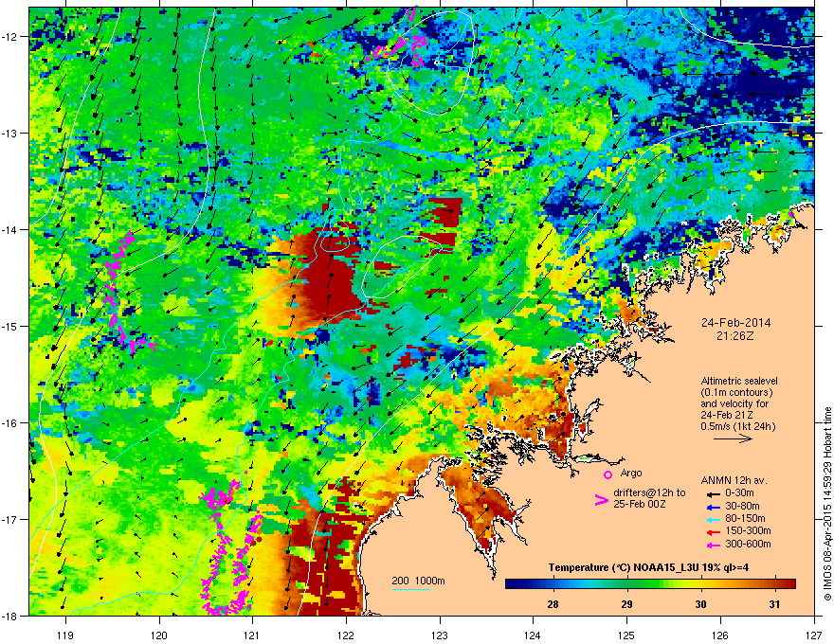Click the '28' color bar tick label
Screen dimensions: 834x644
(x=553, y=604)
